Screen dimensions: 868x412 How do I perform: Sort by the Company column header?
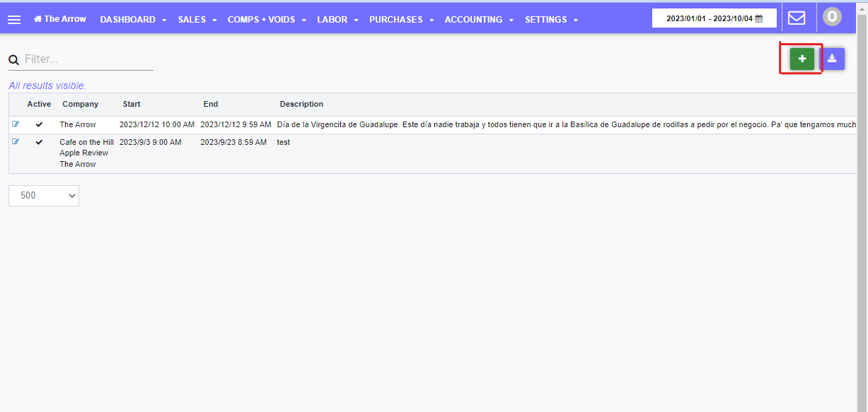pos(80,104)
